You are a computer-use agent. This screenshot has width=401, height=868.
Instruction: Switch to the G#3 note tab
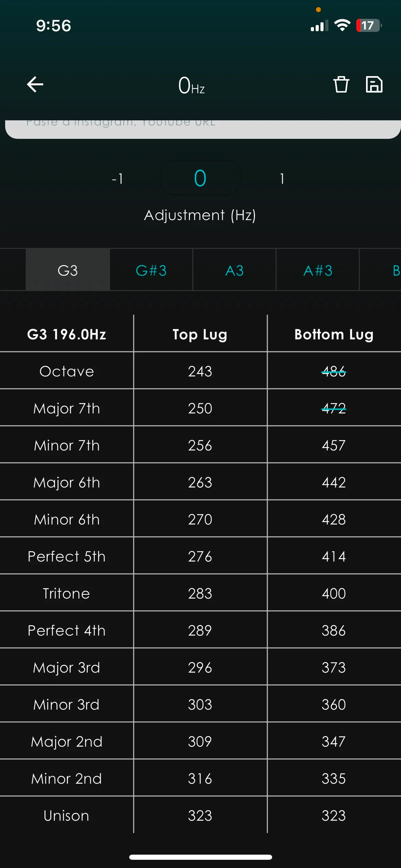pyautogui.click(x=151, y=270)
